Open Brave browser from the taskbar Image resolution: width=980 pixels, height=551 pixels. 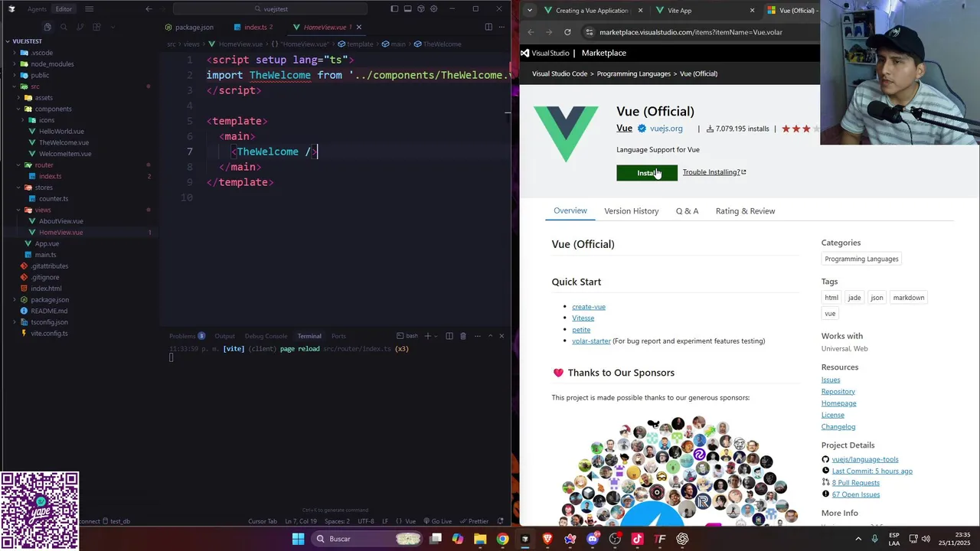click(x=547, y=539)
